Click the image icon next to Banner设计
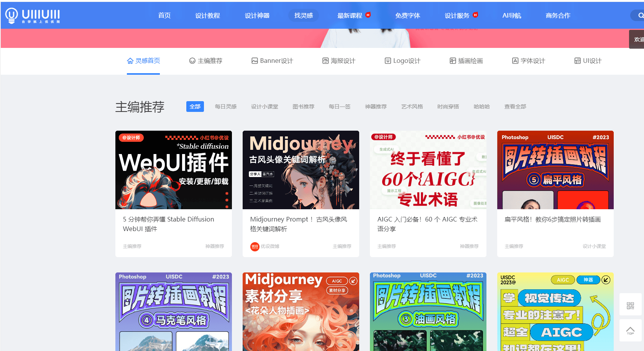Viewport: 644px width, 351px height. click(254, 61)
